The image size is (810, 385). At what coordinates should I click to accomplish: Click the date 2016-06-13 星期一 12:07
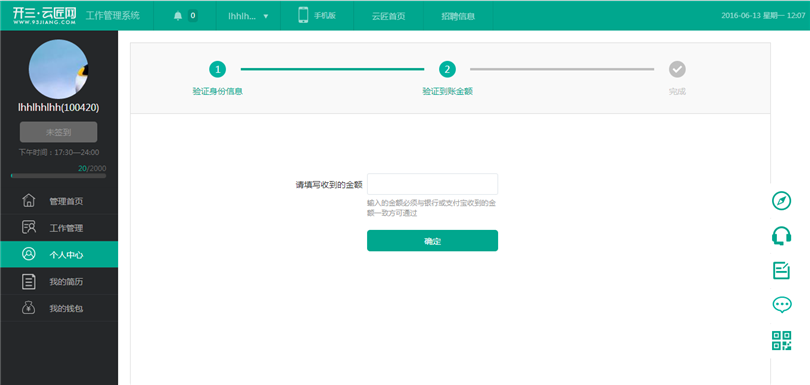[x=764, y=16]
